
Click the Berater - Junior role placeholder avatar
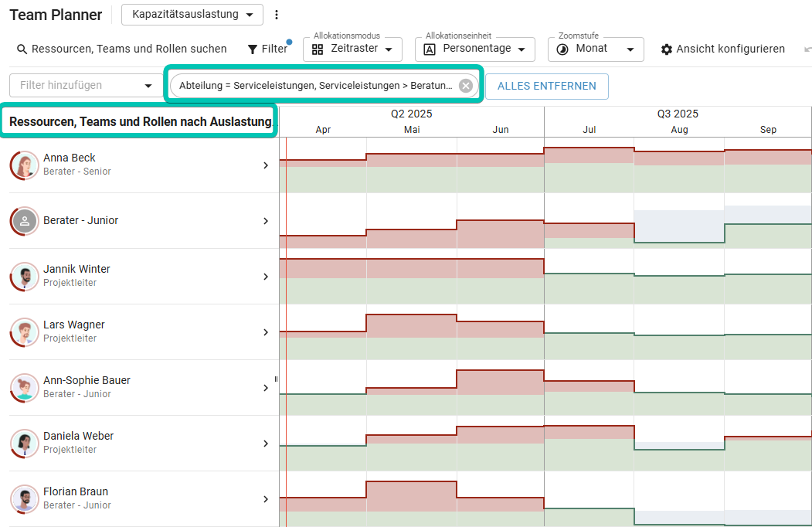(x=25, y=221)
